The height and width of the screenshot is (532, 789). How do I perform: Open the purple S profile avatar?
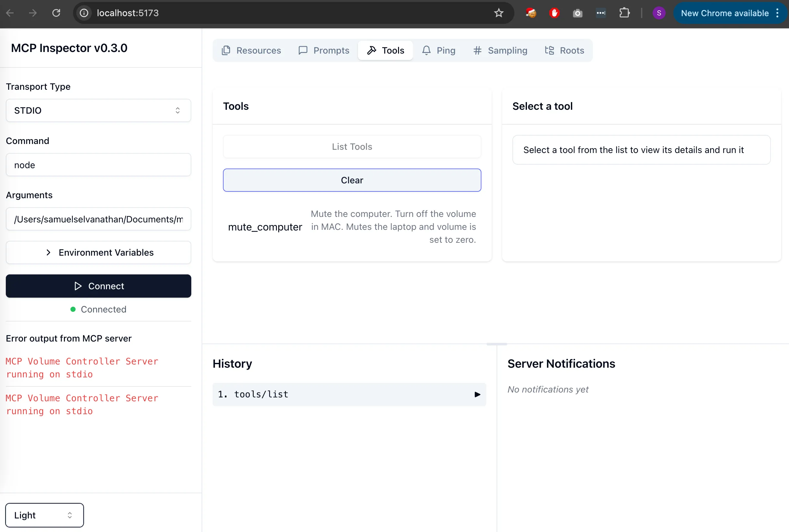pyautogui.click(x=659, y=13)
